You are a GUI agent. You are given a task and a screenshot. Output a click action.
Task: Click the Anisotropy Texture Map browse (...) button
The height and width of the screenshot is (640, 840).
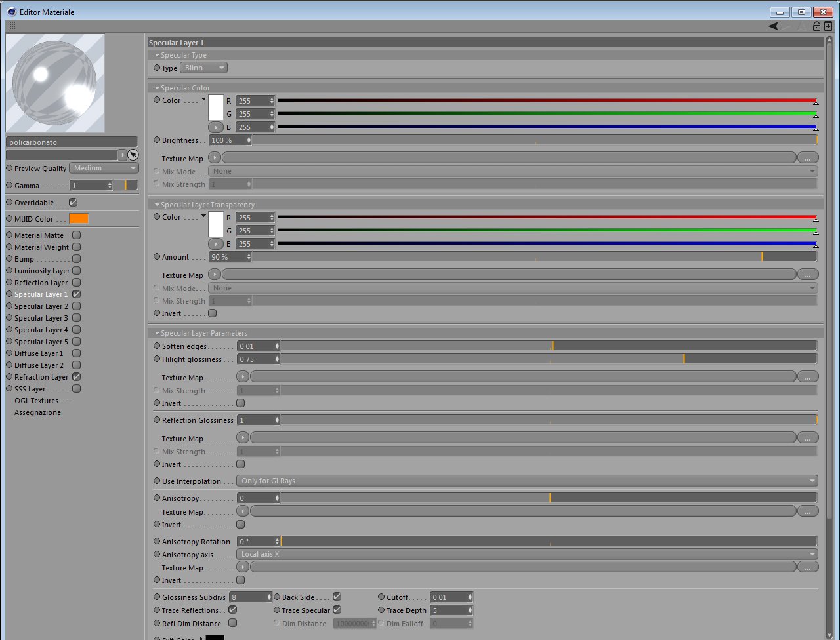pyautogui.click(x=808, y=511)
